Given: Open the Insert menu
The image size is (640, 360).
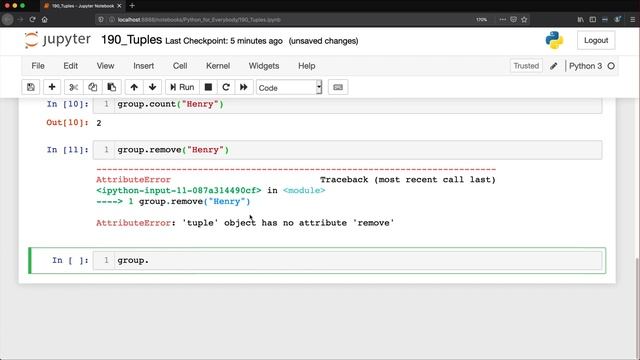Looking at the screenshot, I should tap(144, 66).
